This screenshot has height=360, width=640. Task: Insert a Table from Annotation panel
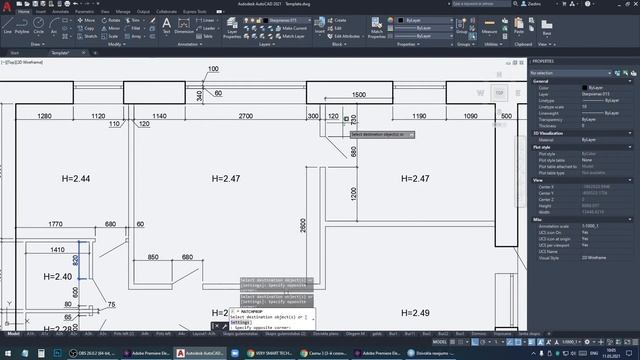coord(204,36)
